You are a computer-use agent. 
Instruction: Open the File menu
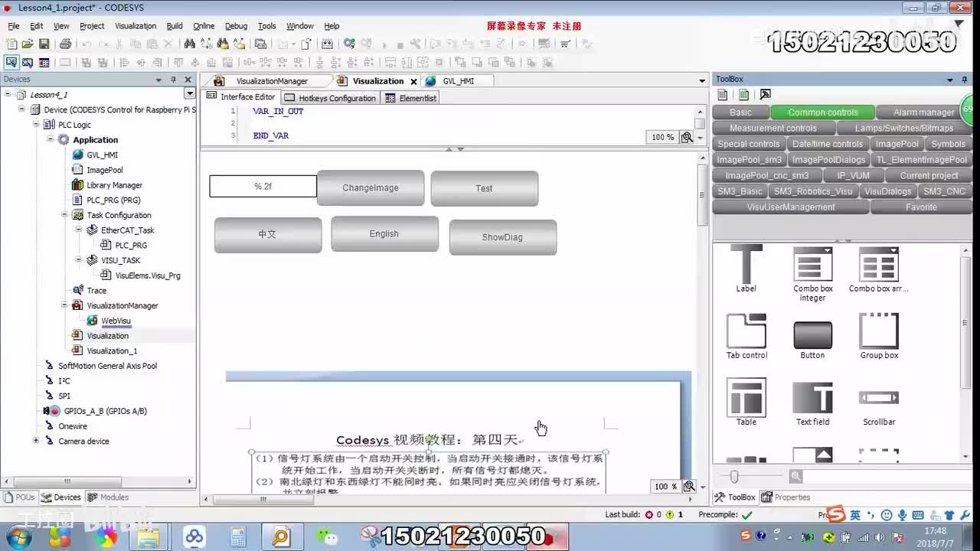click(x=14, y=26)
